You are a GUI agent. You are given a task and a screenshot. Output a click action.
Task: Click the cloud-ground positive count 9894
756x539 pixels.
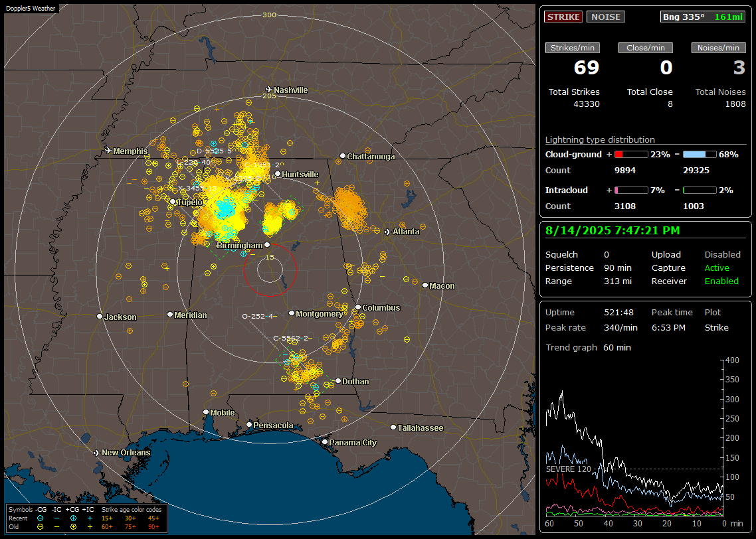pyautogui.click(x=625, y=171)
